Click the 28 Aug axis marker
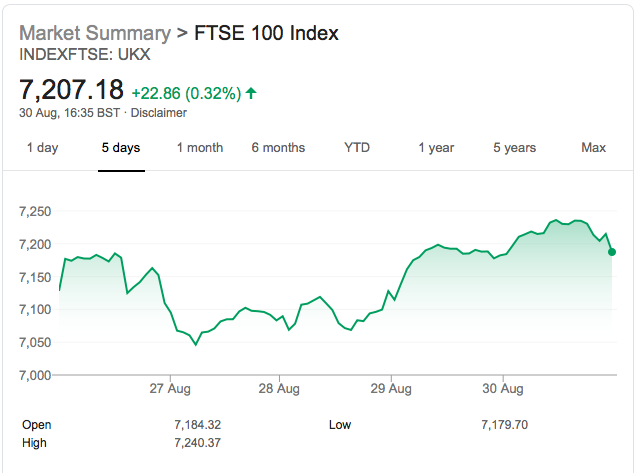The width and height of the screenshot is (635, 473). pyautogui.click(x=279, y=388)
